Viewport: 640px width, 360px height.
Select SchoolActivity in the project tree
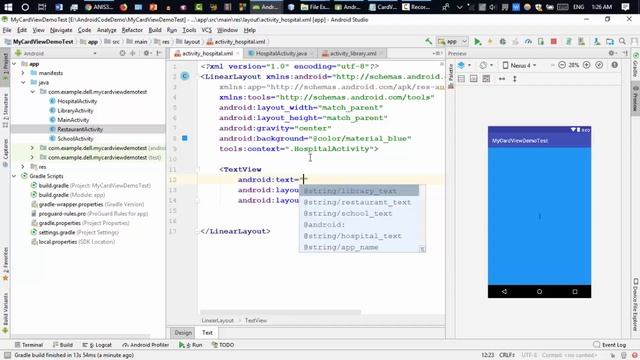point(75,139)
